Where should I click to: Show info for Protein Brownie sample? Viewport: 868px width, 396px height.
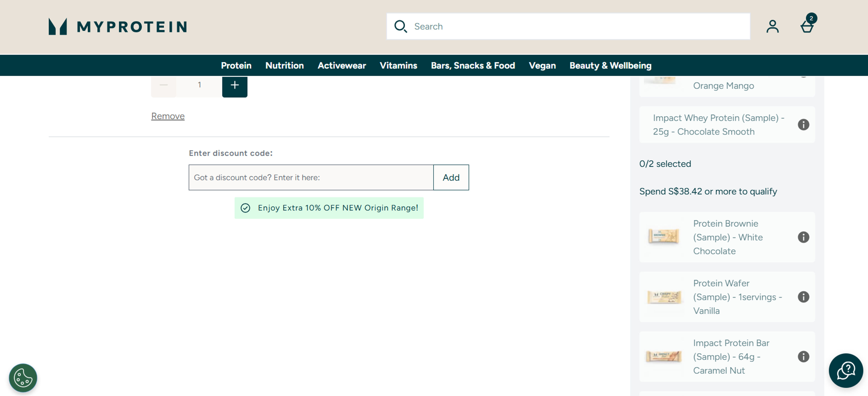click(803, 237)
